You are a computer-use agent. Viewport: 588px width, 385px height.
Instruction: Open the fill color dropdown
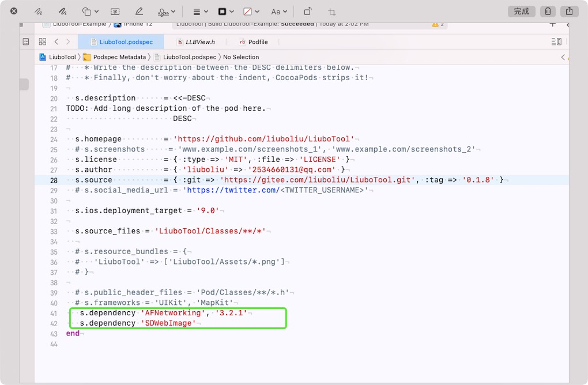click(251, 12)
